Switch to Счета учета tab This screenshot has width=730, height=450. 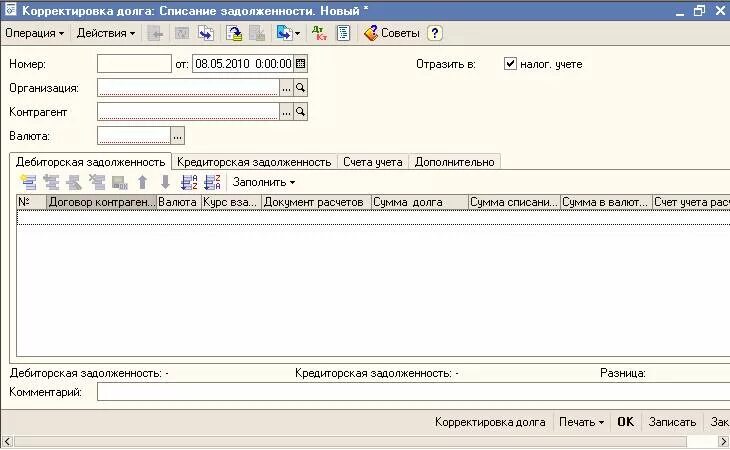(373, 162)
